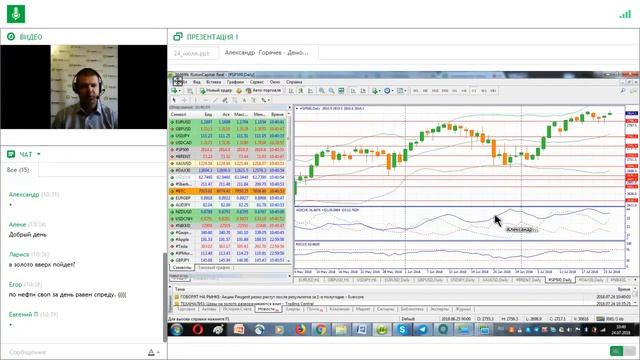Viewport: 640px width, 360px height.
Task: Open the Вид menu
Action: tap(197, 82)
